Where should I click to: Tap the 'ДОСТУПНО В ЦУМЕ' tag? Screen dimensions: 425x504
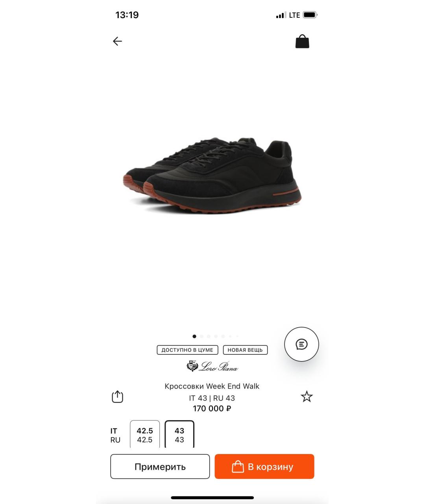click(x=187, y=350)
